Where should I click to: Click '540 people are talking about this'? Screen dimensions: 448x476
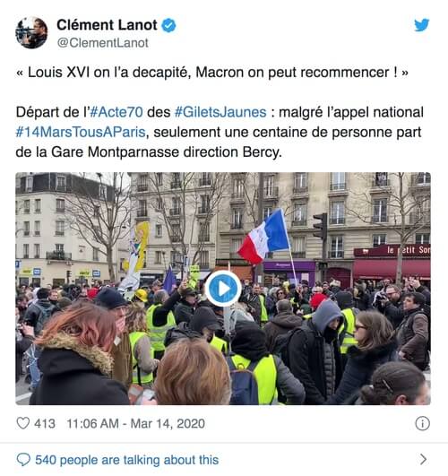[127, 460]
